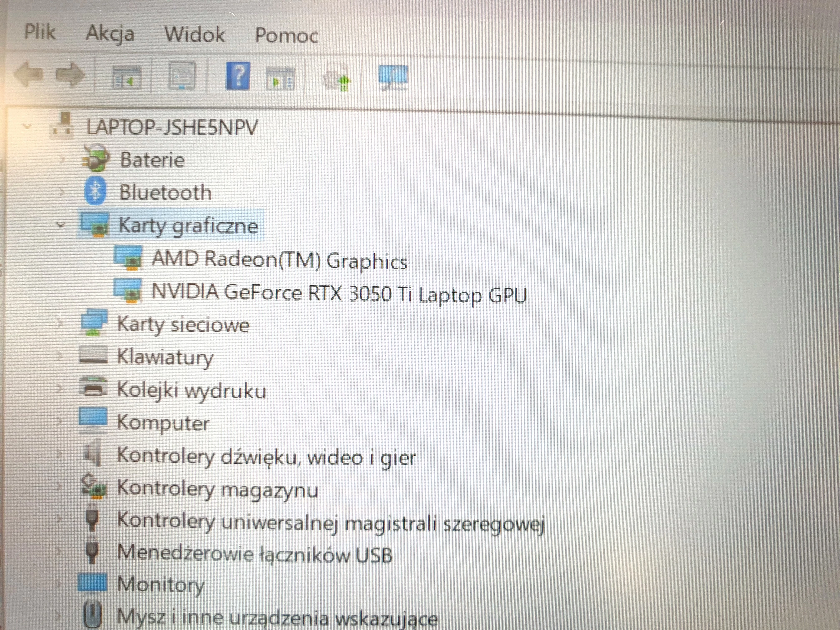
Task: Click the blue monitor icon beside Monitory
Action: pos(92,583)
